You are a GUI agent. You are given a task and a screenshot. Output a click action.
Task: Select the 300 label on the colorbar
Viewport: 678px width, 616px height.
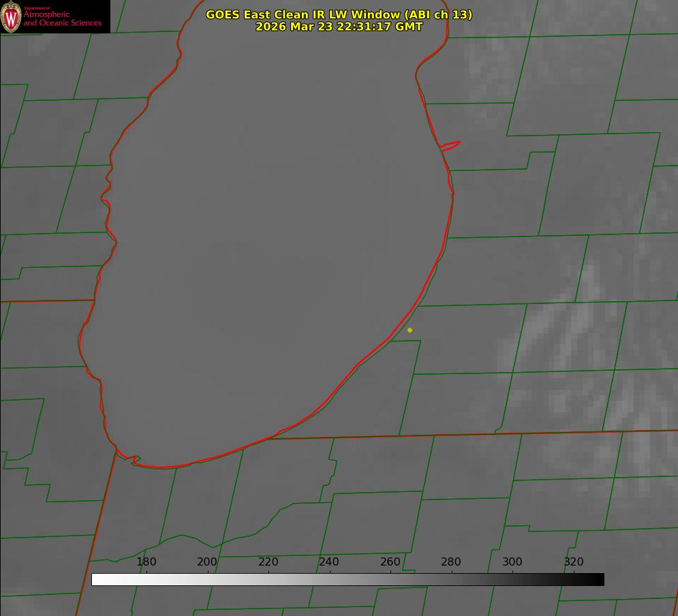(512, 562)
